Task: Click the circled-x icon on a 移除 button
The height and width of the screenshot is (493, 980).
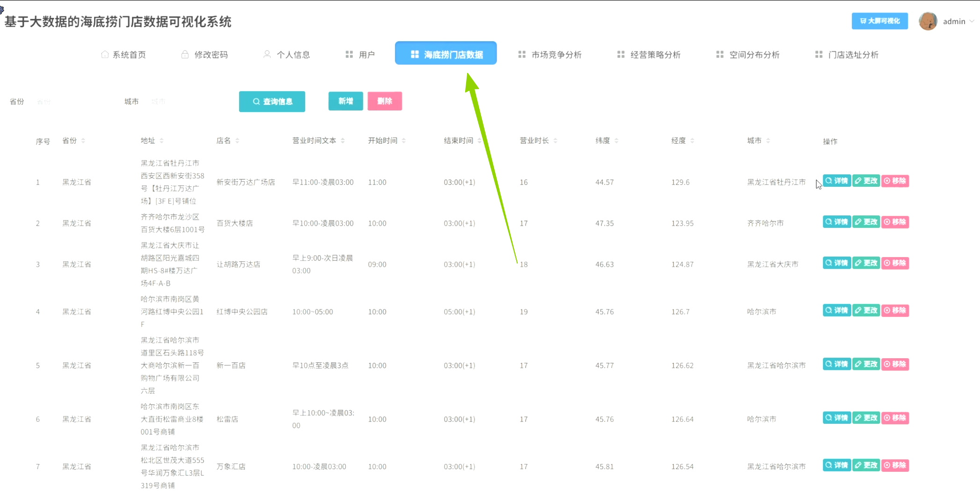Action: [886, 181]
